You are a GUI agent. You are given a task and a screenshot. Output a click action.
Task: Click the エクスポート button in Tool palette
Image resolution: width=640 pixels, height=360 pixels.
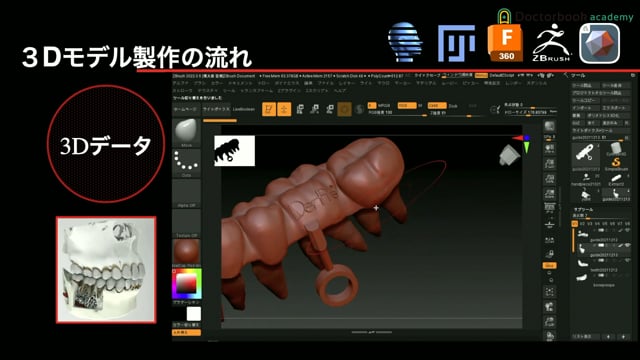tap(616, 108)
